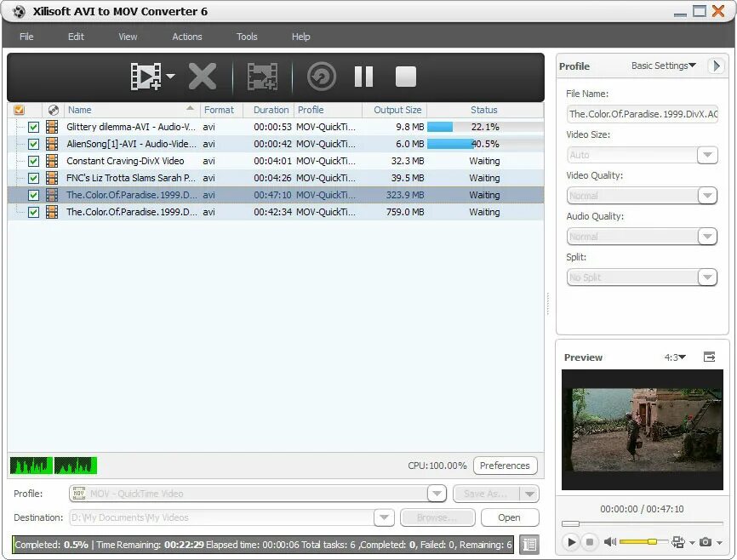Click the preview seek bar
This screenshot has width=737, height=560.
tap(642, 523)
